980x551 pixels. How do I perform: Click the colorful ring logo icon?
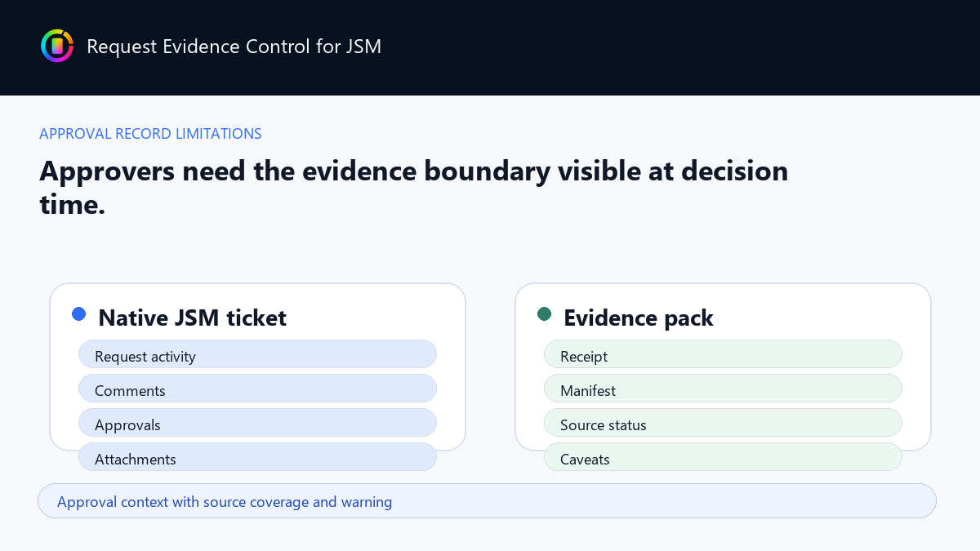click(x=57, y=46)
